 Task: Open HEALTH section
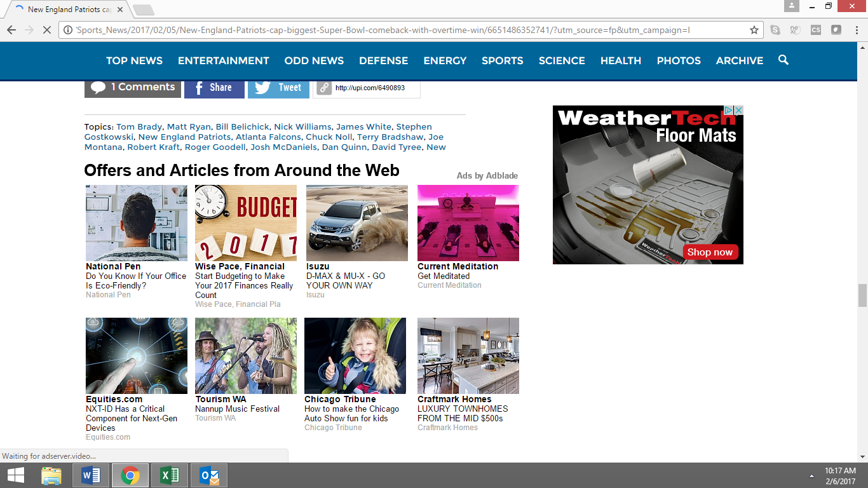pos(621,61)
